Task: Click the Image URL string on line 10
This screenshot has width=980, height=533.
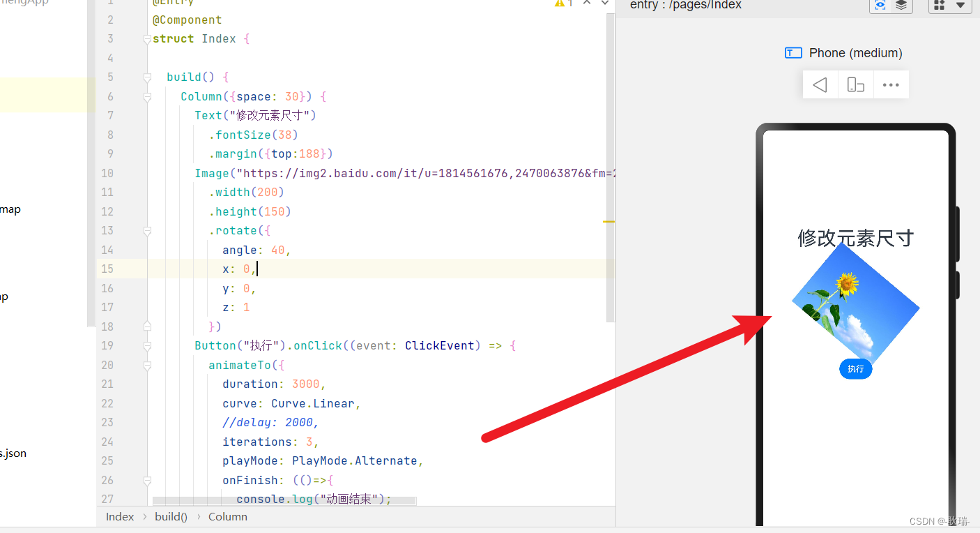Action: tap(425, 173)
